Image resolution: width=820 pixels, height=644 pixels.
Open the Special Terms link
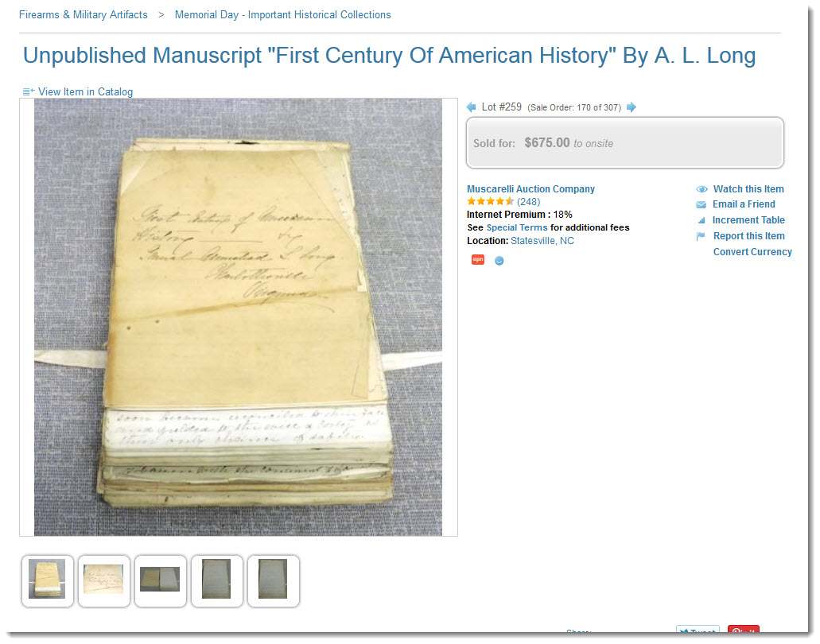click(x=517, y=227)
